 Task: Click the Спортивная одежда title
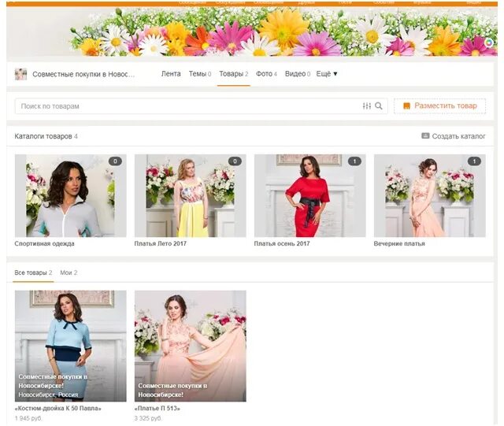pos(44,243)
